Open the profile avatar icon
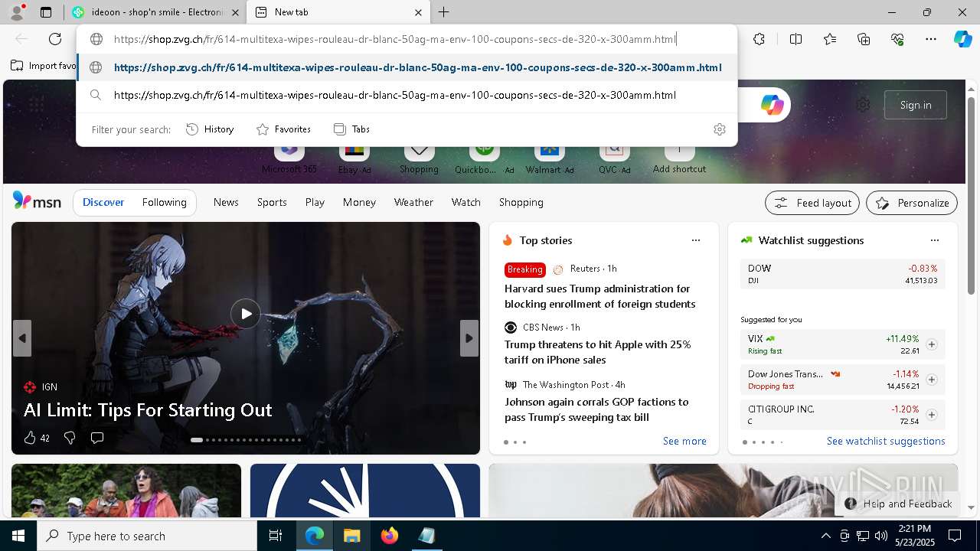The width and height of the screenshot is (980, 551). (x=17, y=12)
